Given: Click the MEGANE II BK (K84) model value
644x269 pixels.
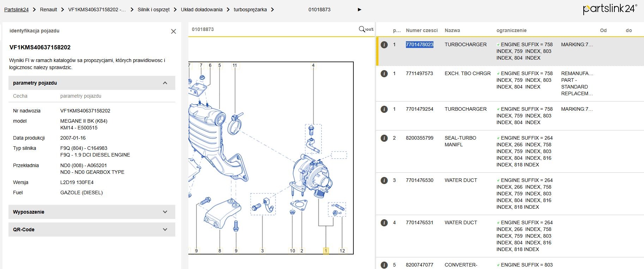Looking at the screenshot, I should point(84,121).
